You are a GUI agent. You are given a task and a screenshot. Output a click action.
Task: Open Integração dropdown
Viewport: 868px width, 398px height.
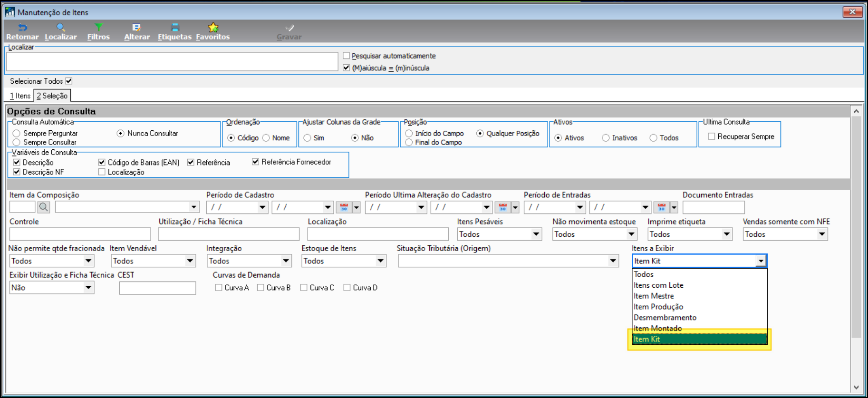(x=286, y=261)
